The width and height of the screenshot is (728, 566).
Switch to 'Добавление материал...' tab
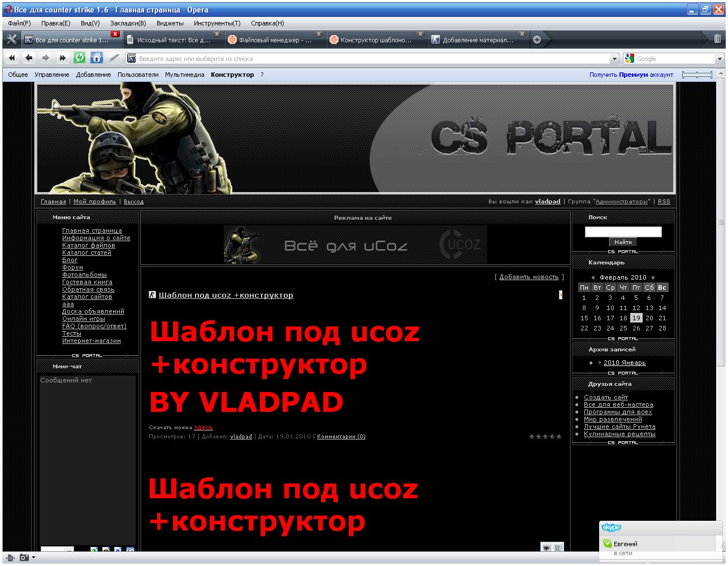(478, 40)
